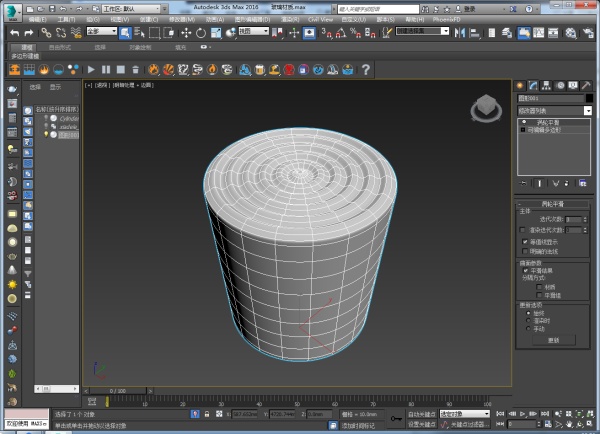Click the ViewCube in viewport

486,108
